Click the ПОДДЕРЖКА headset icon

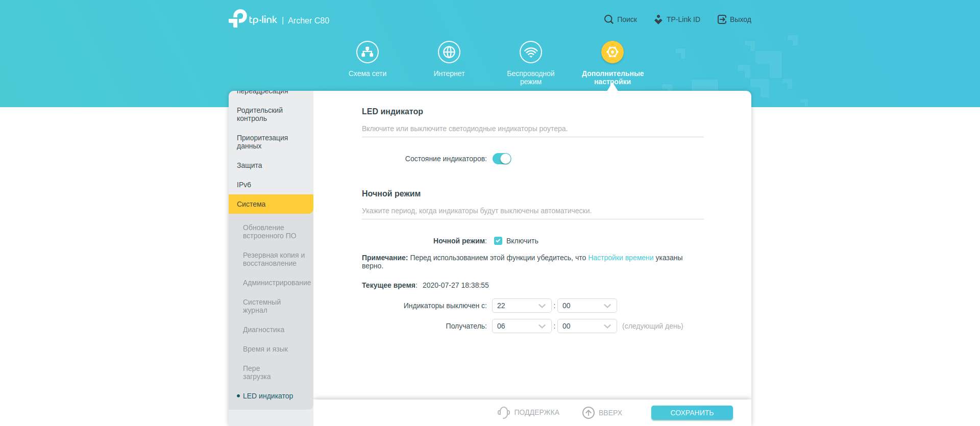[503, 412]
